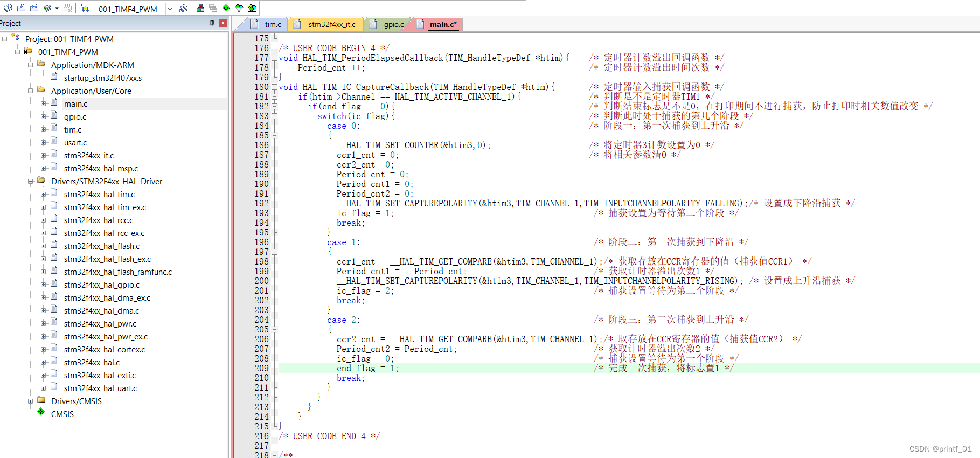980x458 pixels.
Task: Select stm32f4xx_hal_tim.c in the project tree
Action: click(99, 195)
